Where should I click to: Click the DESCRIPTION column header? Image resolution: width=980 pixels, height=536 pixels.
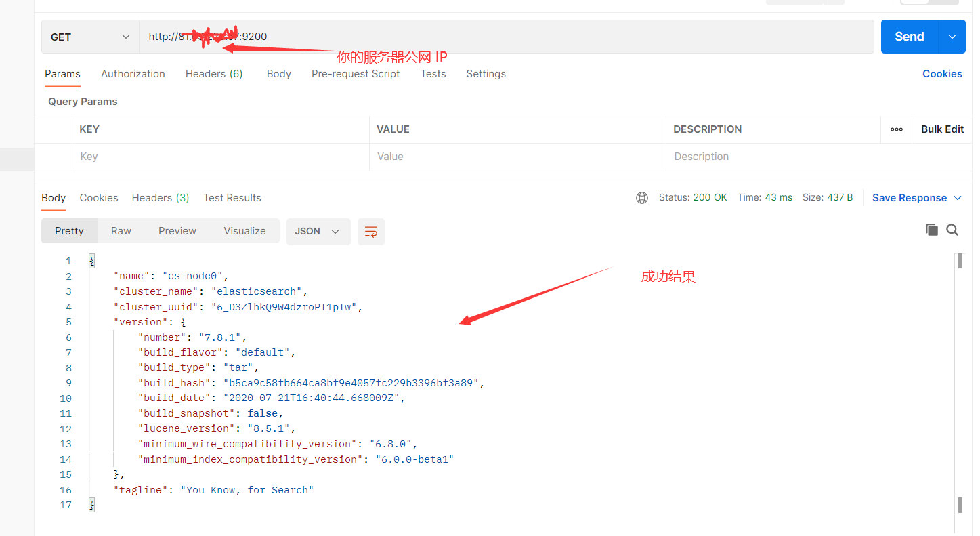[708, 129]
